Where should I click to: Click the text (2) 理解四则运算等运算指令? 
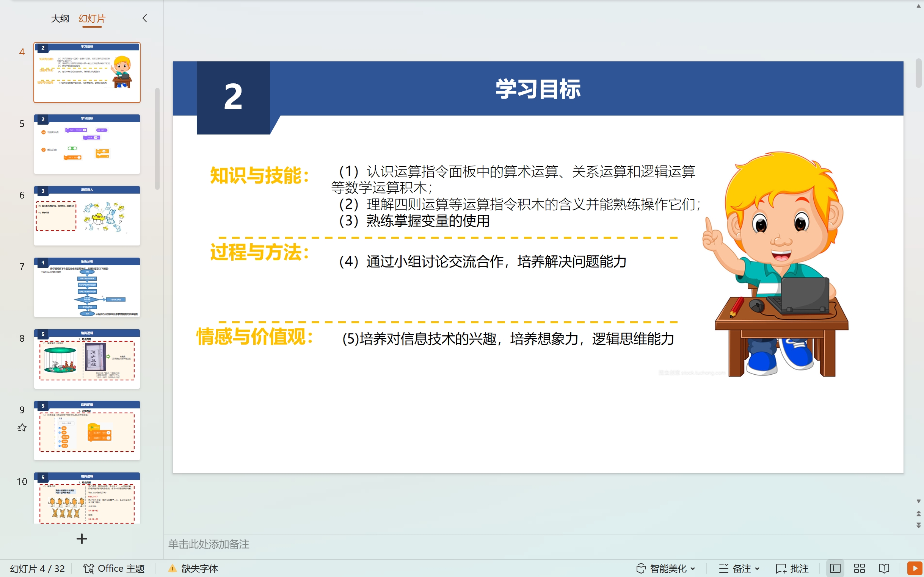coord(520,205)
